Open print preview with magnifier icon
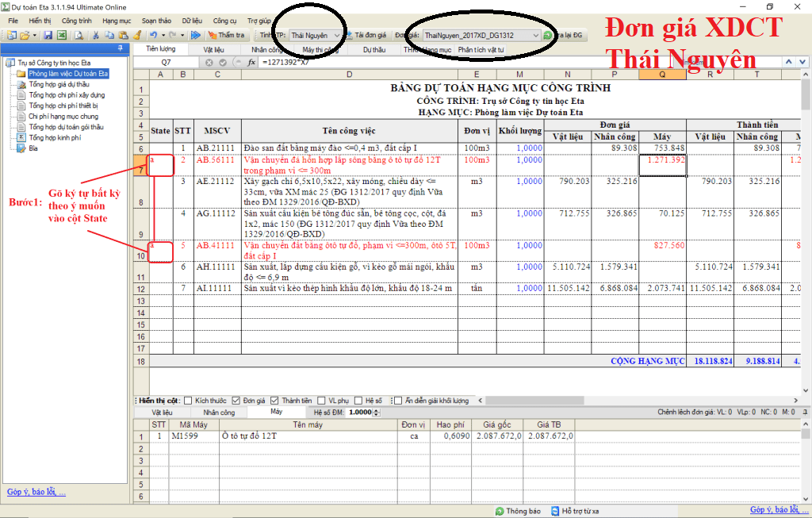Image resolution: width=812 pixels, height=518 pixels. (78, 36)
